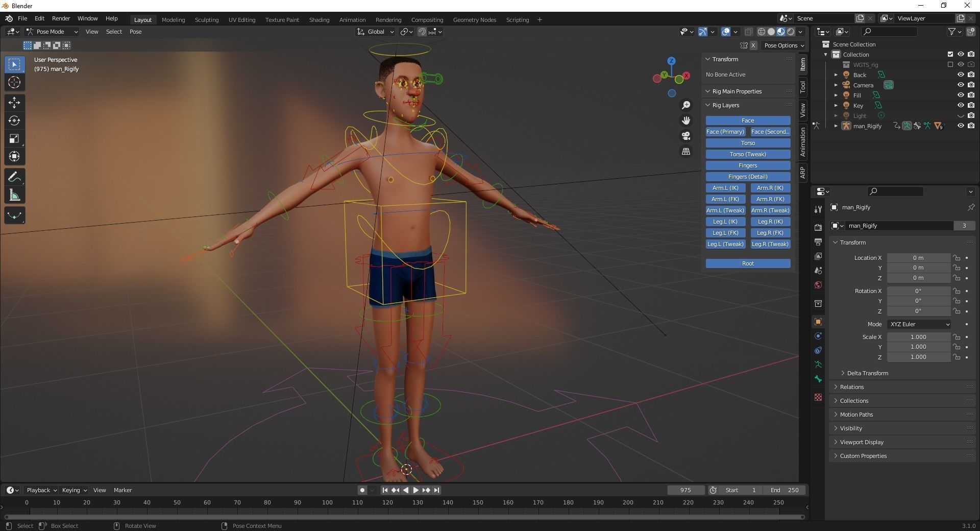Select the Transform tool
This screenshot has width=980, height=531.
(x=14, y=156)
